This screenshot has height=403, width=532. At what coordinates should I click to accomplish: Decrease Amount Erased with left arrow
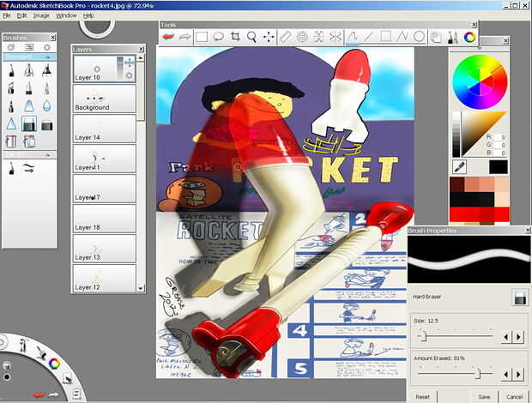(x=506, y=374)
